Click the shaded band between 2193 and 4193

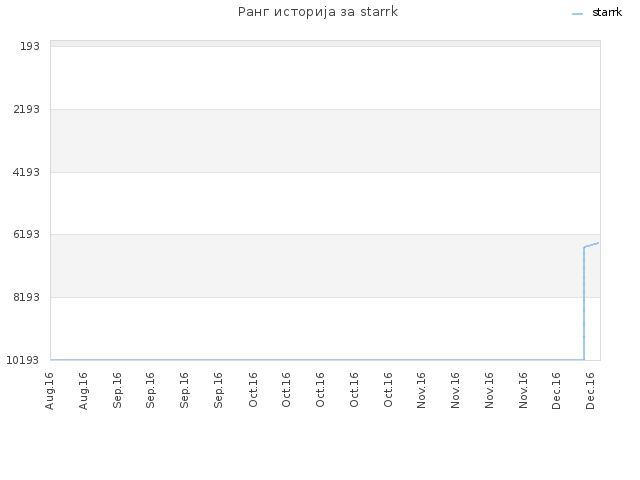click(325, 141)
